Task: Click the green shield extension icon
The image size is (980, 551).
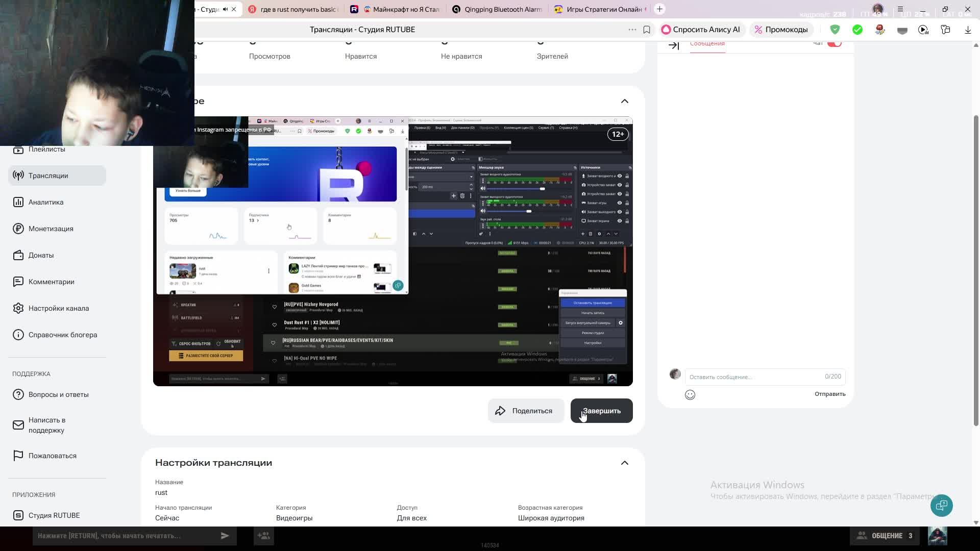Action: pyautogui.click(x=835, y=30)
